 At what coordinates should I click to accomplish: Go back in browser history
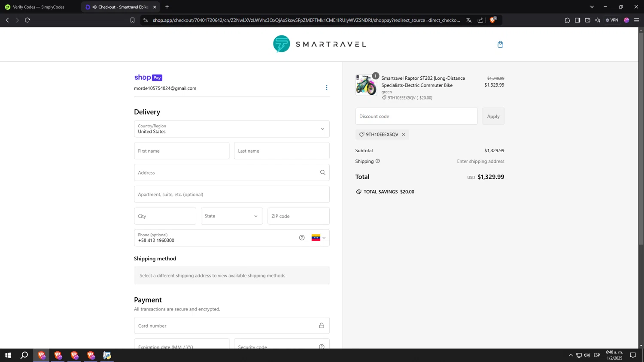click(x=7, y=20)
